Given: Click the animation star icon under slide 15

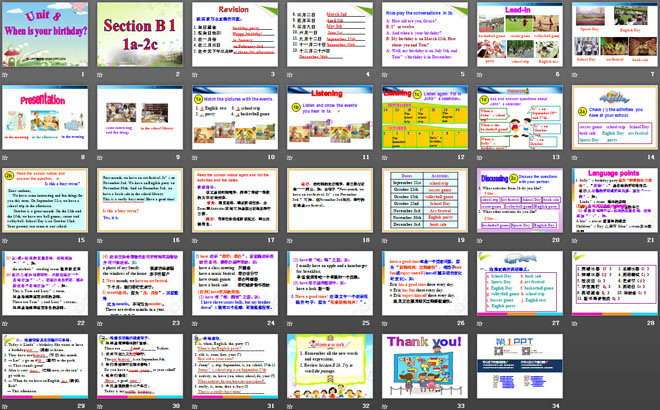Looking at the screenshot, I should (x=5, y=240).
